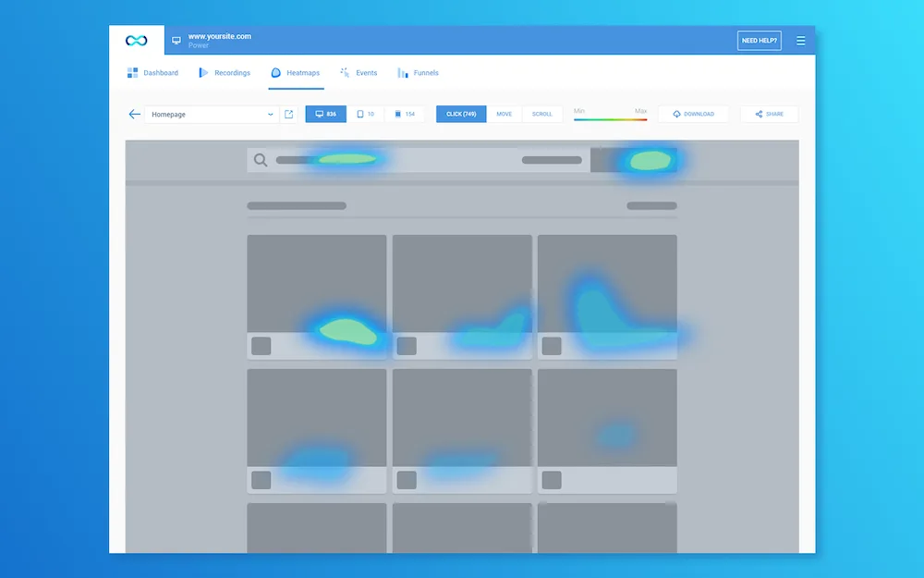Select CLICK (749) heatmap mode
924x578 pixels.
[461, 114]
